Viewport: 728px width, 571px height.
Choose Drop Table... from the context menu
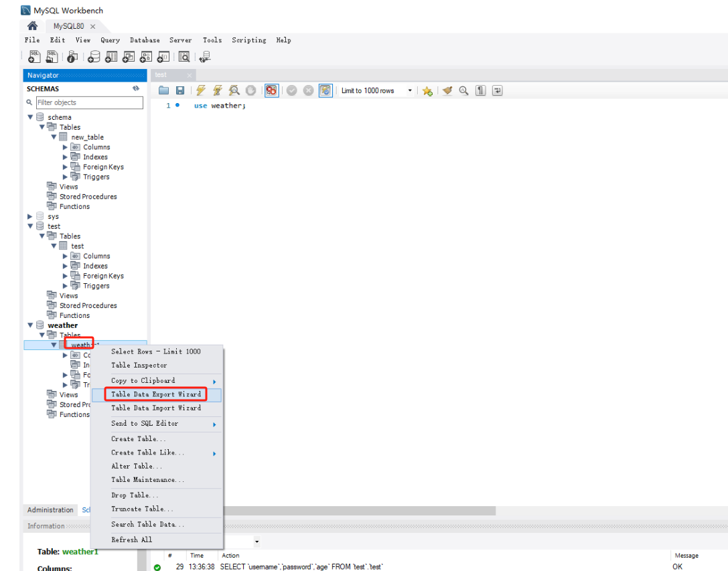[x=157, y=495]
